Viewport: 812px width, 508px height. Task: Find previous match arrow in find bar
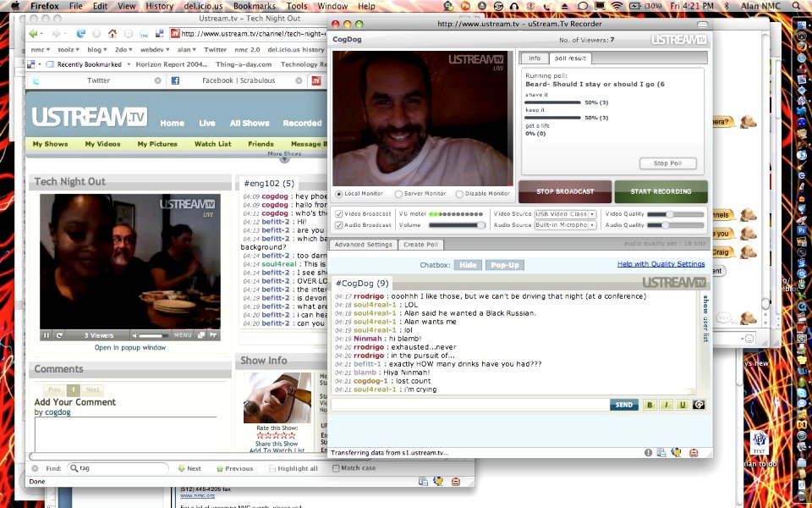[x=220, y=468]
